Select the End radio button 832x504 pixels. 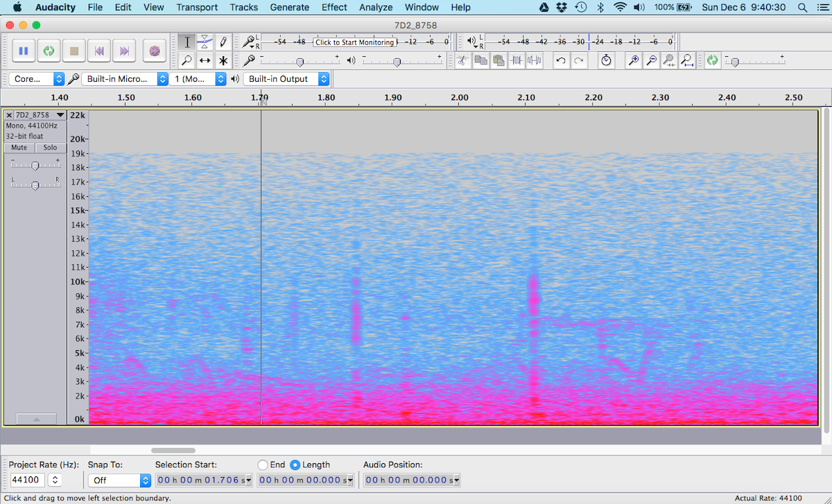(263, 464)
